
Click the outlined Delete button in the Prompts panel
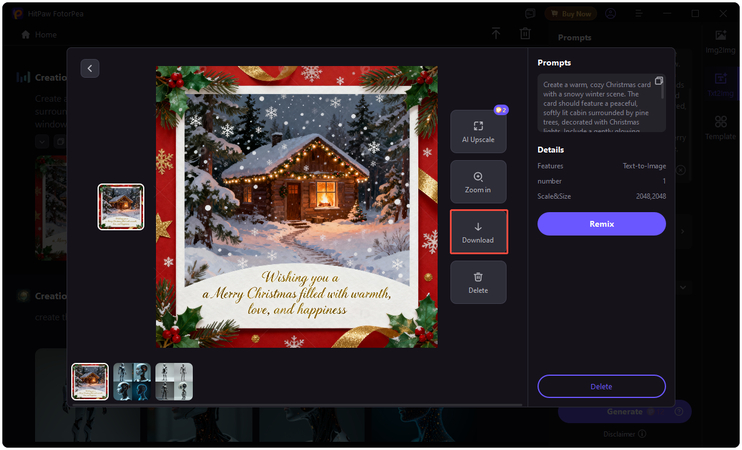601,387
